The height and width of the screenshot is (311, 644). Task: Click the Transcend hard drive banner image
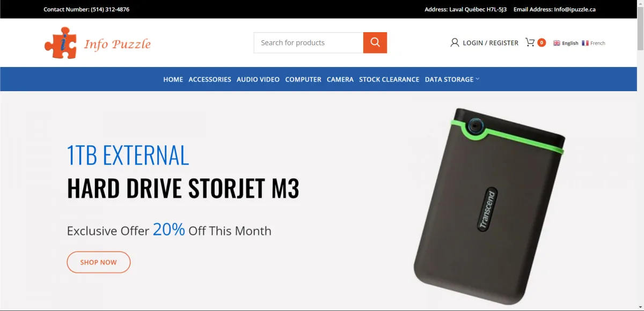pyautogui.click(x=489, y=206)
